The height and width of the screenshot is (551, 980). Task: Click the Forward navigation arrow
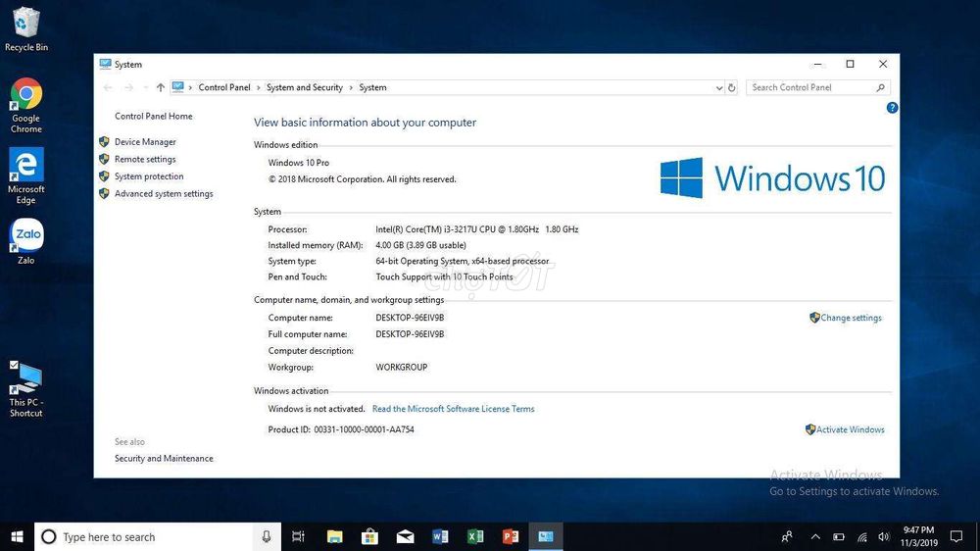pos(128,87)
